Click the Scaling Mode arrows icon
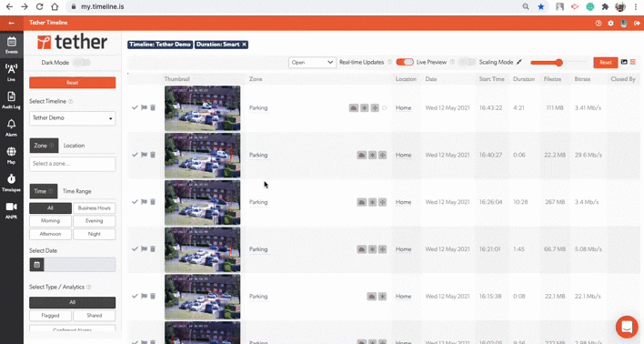The width and height of the screenshot is (644, 344). coord(519,62)
